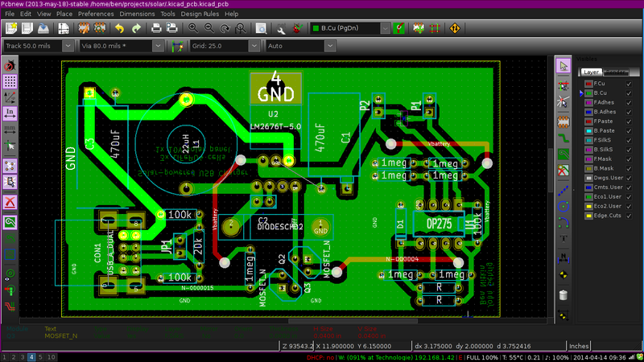
Task: Switch to workspace 4 in the status bar
Action: tap(31, 356)
